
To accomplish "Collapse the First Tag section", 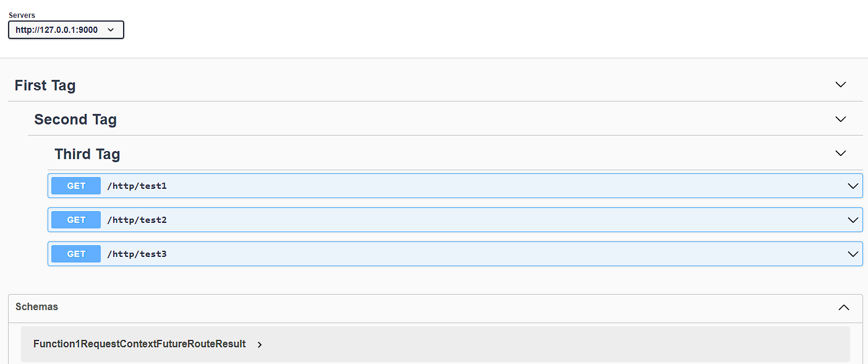I will coord(840,84).
